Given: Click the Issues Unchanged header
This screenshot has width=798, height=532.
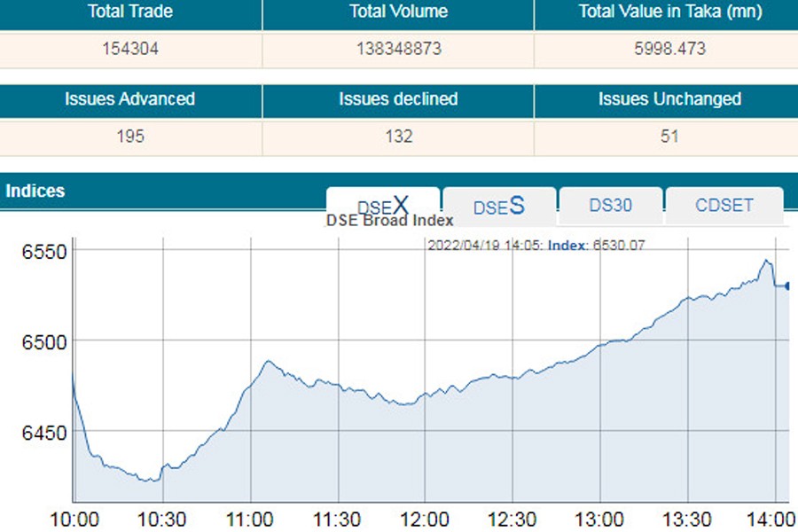Looking at the screenshot, I should (x=669, y=99).
